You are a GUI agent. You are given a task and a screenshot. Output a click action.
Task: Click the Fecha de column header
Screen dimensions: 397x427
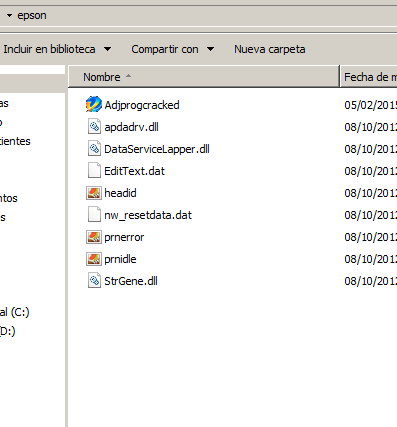point(369,77)
